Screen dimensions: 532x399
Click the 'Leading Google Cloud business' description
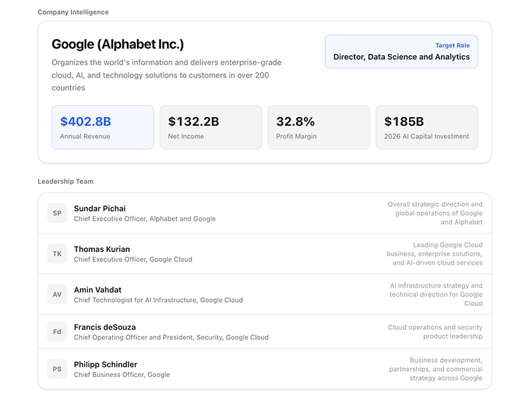(x=435, y=254)
